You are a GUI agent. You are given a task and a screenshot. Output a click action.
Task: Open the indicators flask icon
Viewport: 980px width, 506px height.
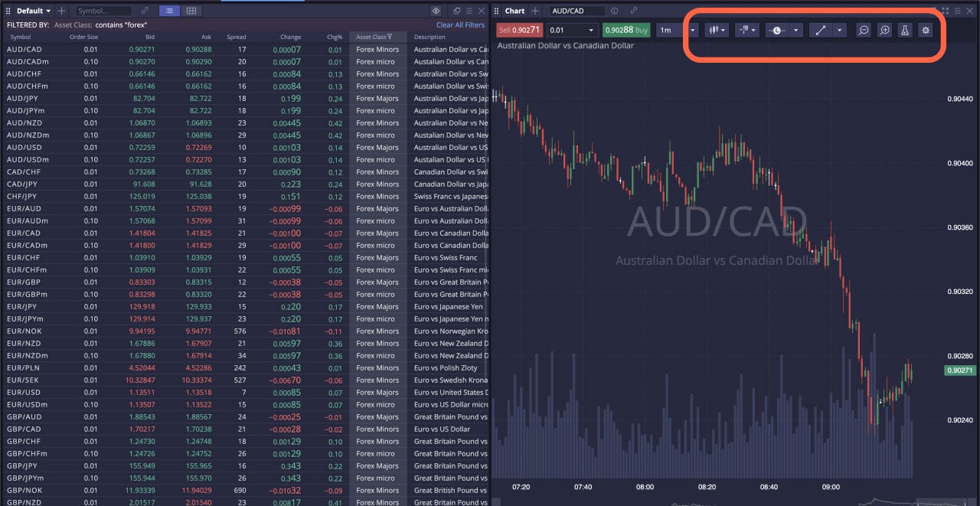[906, 30]
